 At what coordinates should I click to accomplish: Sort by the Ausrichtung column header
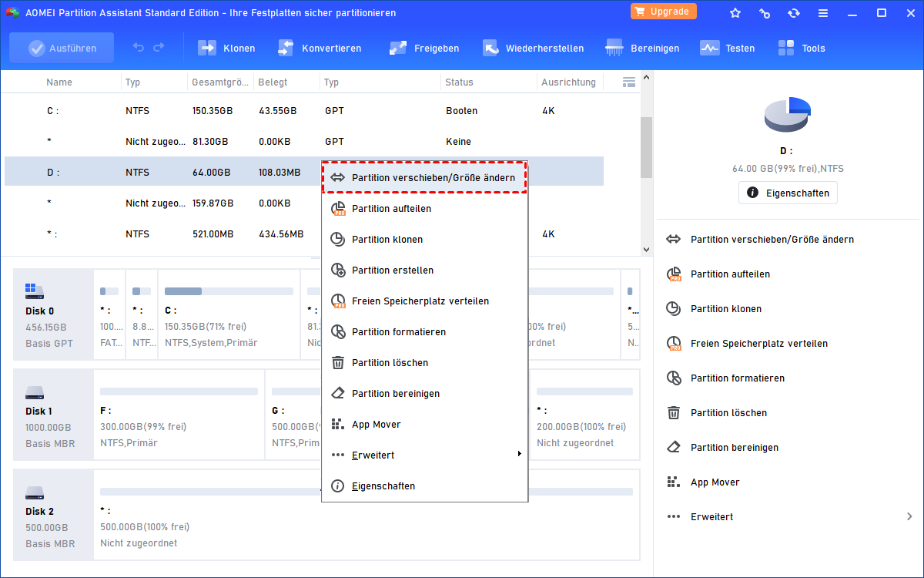tap(569, 82)
